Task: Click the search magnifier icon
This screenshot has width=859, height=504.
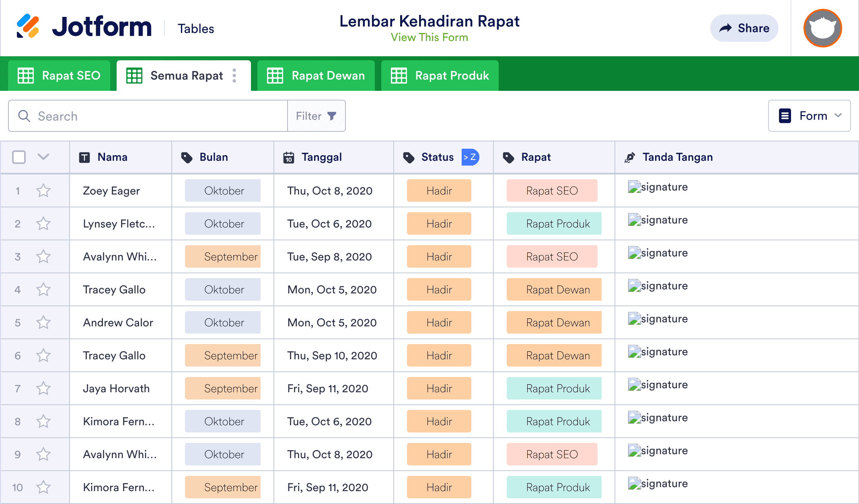Action: click(x=24, y=116)
